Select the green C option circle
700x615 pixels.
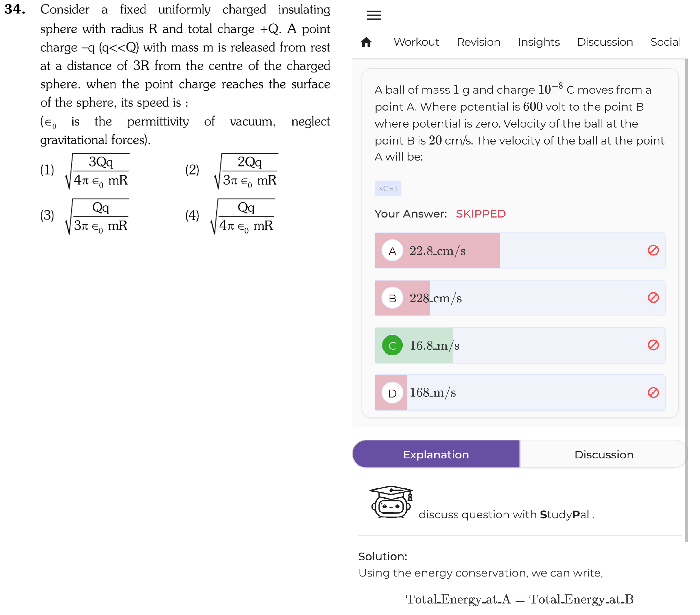392,345
